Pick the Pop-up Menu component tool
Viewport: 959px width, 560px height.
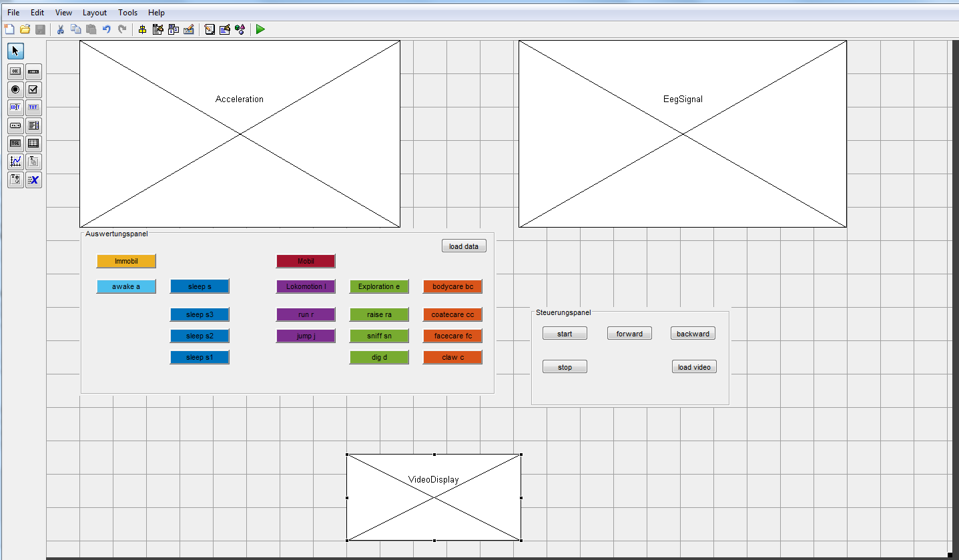[16, 125]
